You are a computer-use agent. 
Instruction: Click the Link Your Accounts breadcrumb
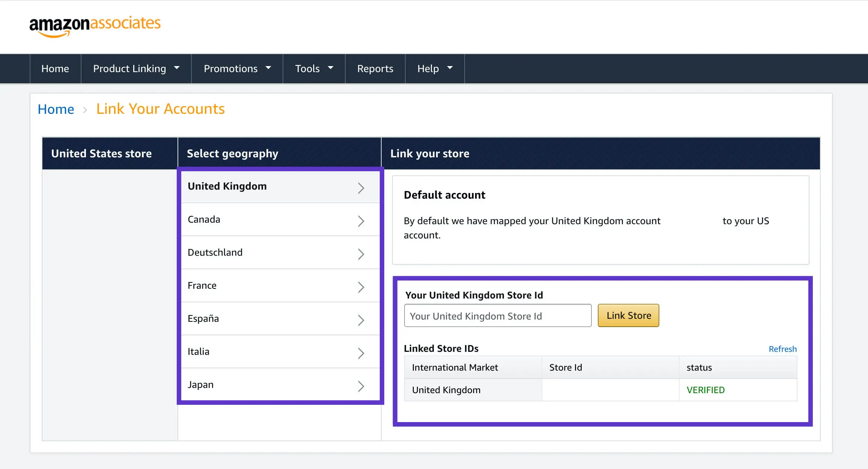[x=160, y=109]
